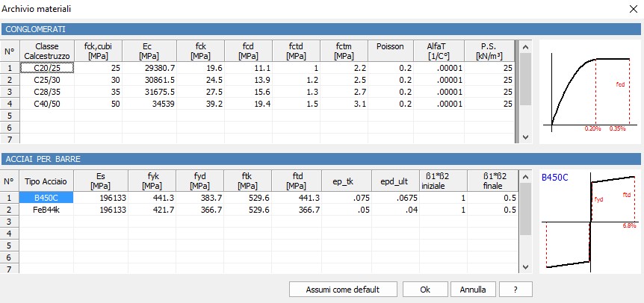644x303 pixels.
Task: Select the C28/35 concrete class cell
Action: click(x=46, y=92)
